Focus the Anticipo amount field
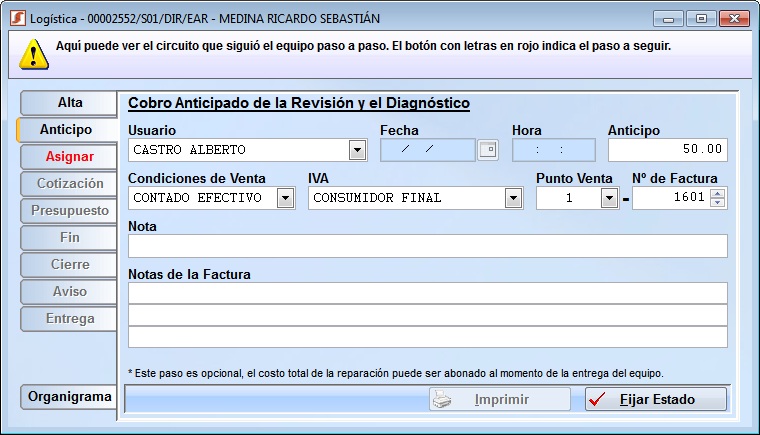 point(667,150)
